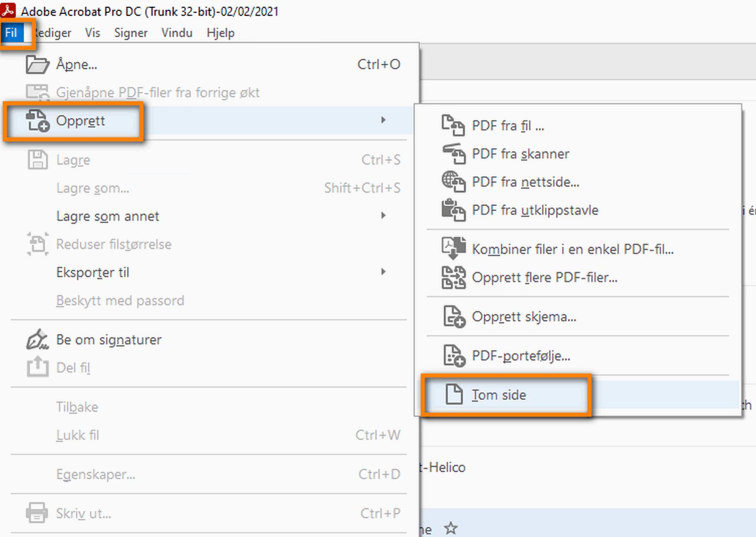Click the PDF-portefølje icon
Screen dimensions: 756x537
pos(454,356)
